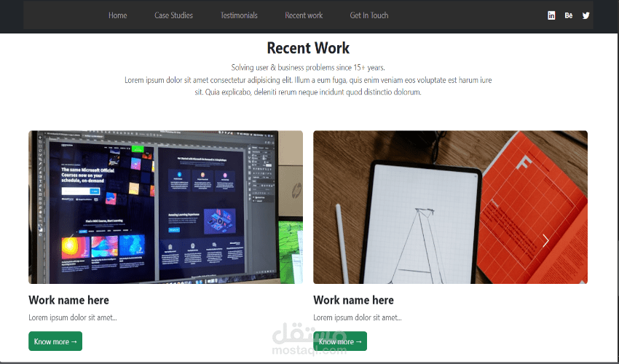Open the Behance profile icon
Viewport: 619px width, 364px height.
(569, 15)
